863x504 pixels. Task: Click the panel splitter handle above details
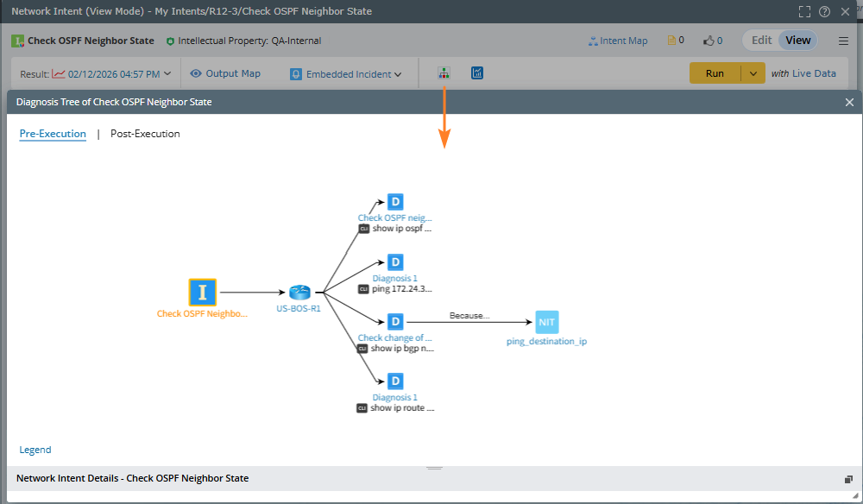(x=434, y=469)
